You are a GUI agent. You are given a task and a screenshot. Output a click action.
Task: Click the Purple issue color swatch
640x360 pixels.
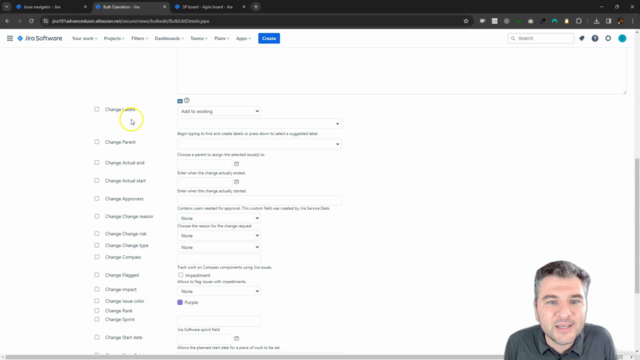click(x=180, y=302)
